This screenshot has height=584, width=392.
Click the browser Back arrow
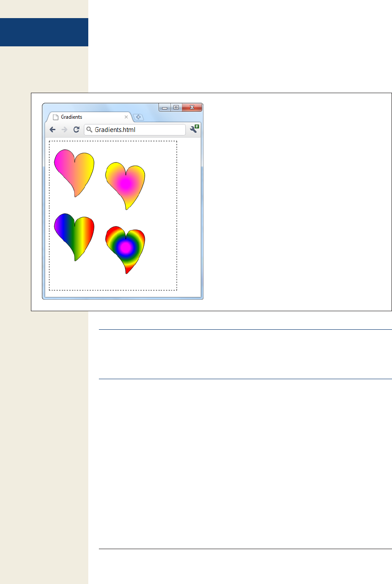(x=53, y=129)
